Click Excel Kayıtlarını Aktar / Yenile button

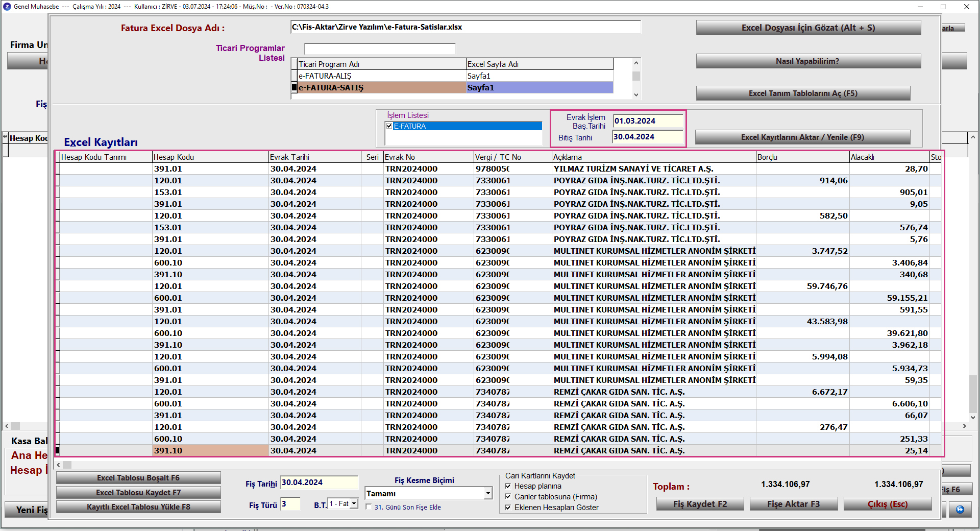[x=802, y=137]
